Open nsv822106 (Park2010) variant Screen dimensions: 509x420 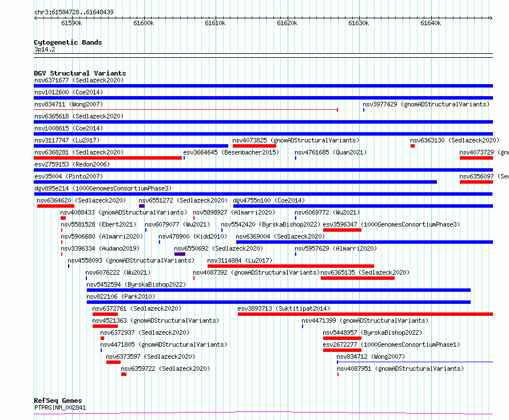pyautogui.click(x=121, y=296)
